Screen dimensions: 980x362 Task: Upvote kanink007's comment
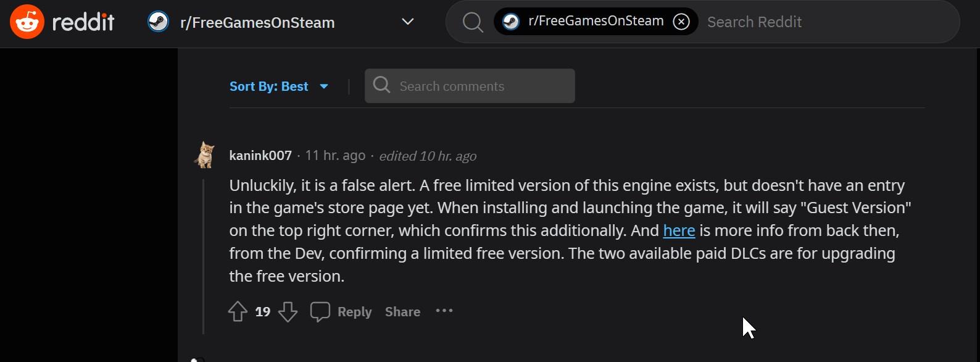tap(238, 311)
